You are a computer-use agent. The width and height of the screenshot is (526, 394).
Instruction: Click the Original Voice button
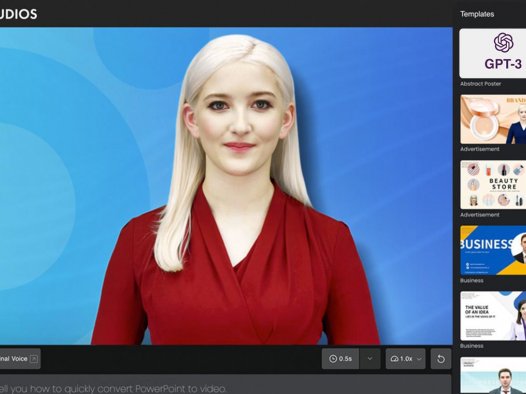[19, 359]
